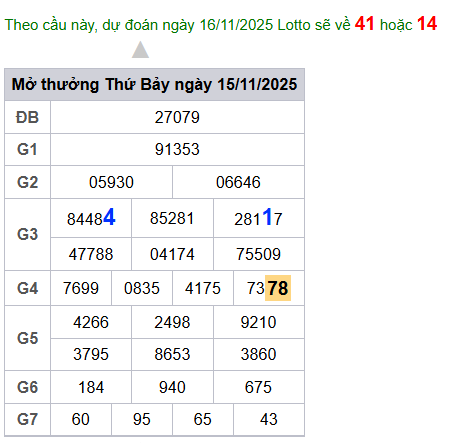Click the G5 result 8653
471x443 pixels.
[x=172, y=354]
